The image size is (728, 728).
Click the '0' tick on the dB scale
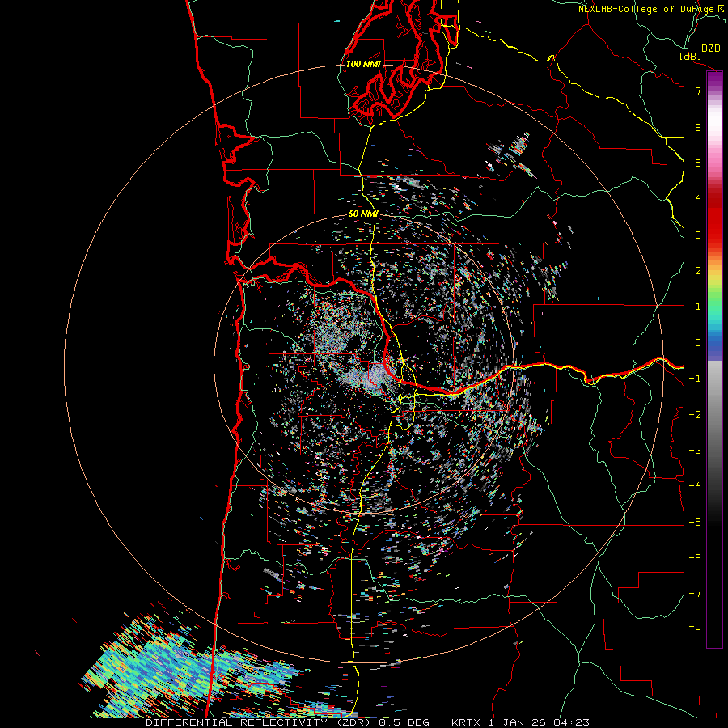pyautogui.click(x=698, y=343)
